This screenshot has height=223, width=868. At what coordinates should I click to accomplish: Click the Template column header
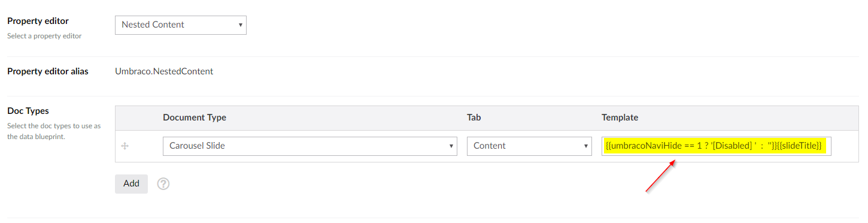pyautogui.click(x=620, y=117)
